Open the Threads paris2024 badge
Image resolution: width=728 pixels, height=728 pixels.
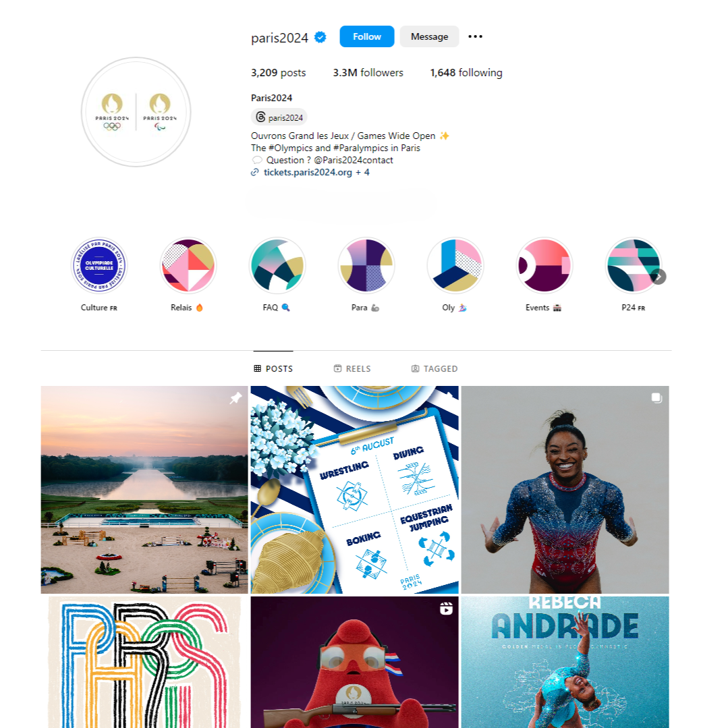279,117
